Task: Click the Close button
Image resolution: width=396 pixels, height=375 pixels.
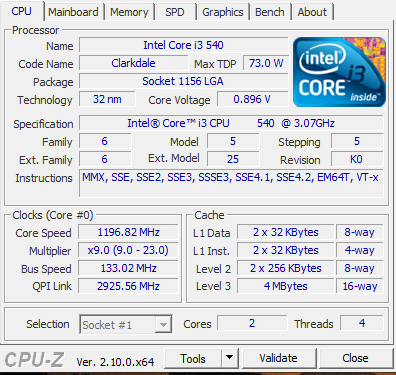Action: (355, 358)
